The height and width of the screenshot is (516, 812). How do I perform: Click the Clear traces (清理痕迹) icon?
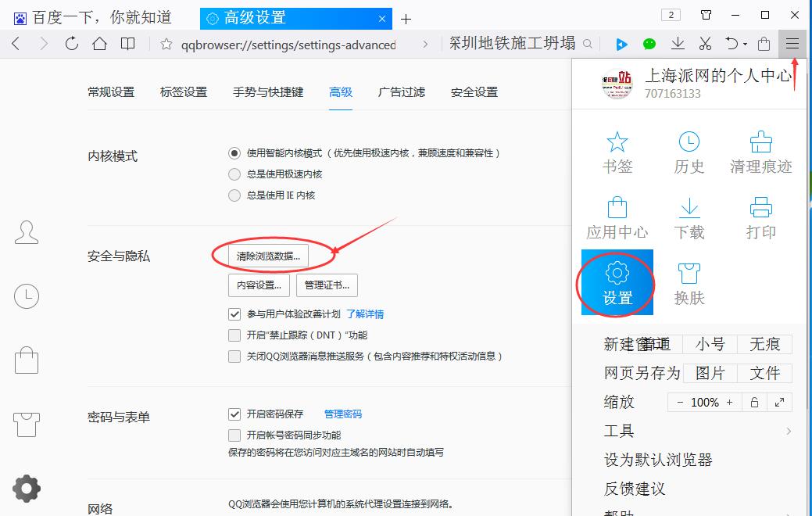(760, 152)
